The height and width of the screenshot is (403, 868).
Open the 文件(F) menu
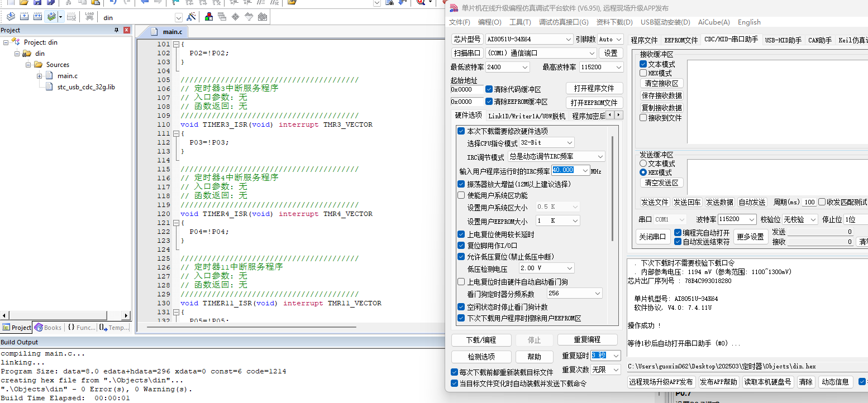460,22
